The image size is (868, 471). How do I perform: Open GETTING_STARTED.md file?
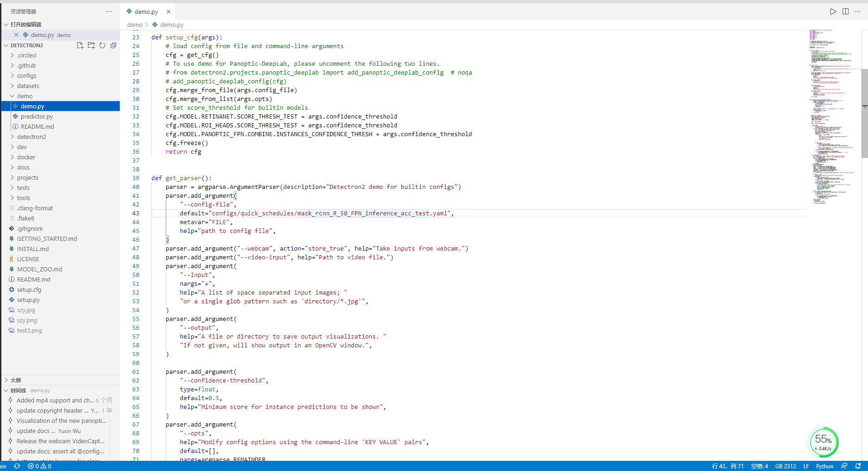click(47, 239)
